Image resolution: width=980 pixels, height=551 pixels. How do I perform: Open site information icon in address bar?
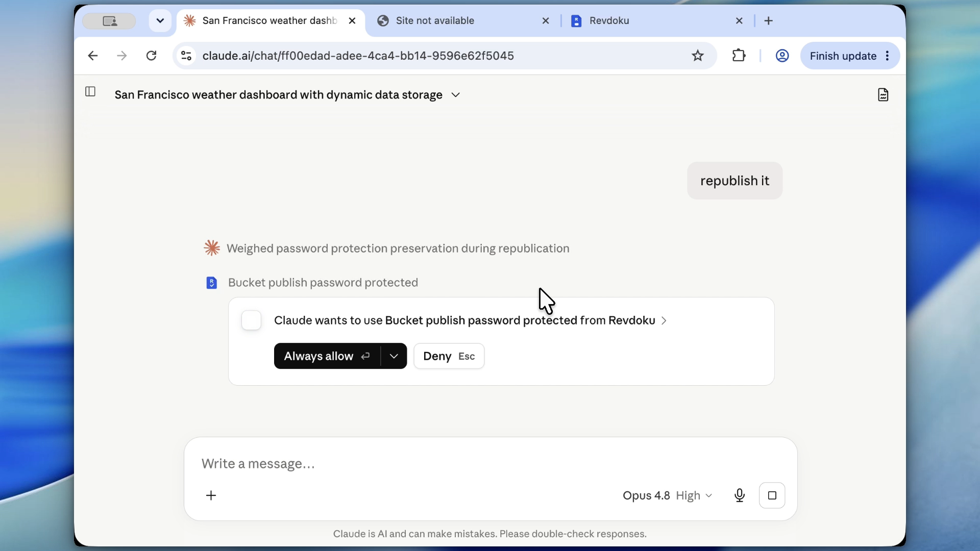[186, 56]
